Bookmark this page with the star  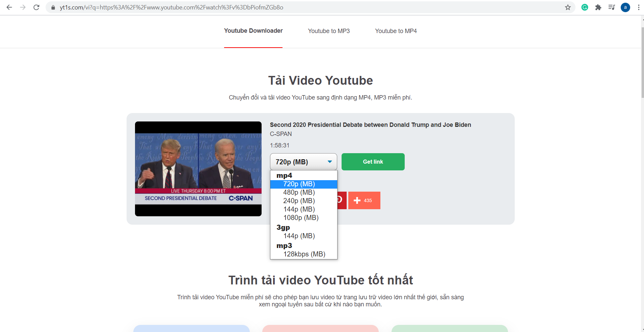tap(568, 7)
